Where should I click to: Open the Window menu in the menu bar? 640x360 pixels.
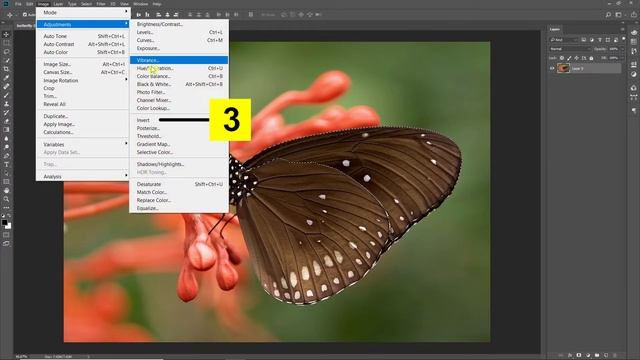pyautogui.click(x=140, y=4)
